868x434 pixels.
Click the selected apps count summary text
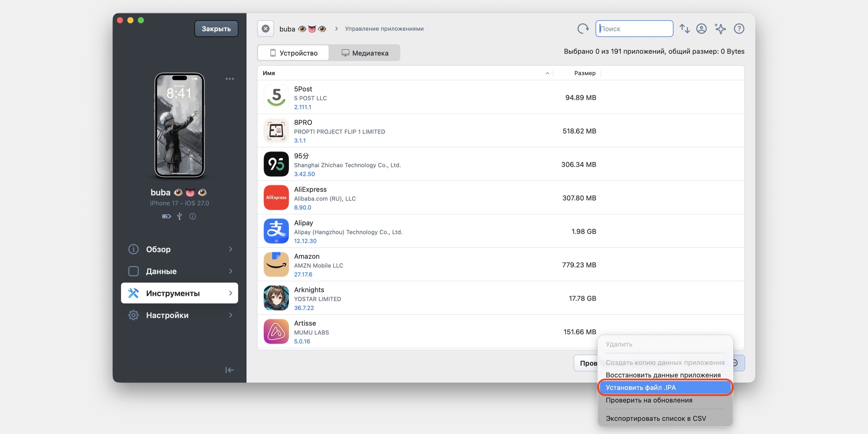(x=654, y=51)
